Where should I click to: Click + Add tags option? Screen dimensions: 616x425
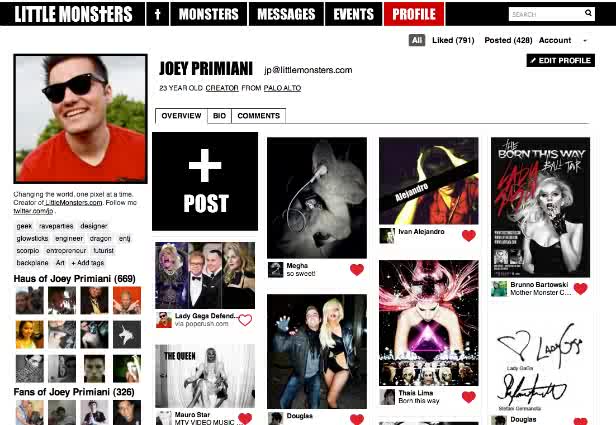tap(88, 263)
